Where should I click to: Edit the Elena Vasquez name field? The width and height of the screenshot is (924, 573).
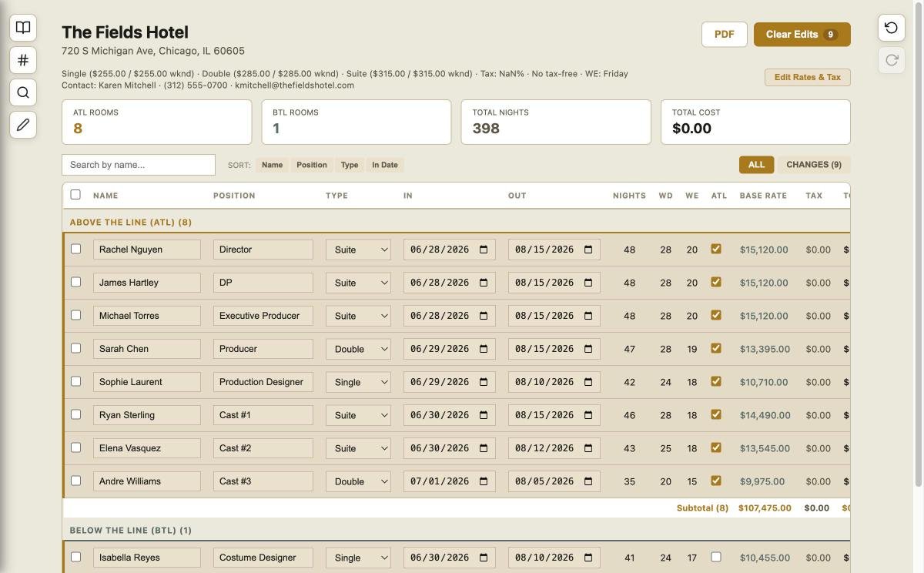(x=147, y=448)
